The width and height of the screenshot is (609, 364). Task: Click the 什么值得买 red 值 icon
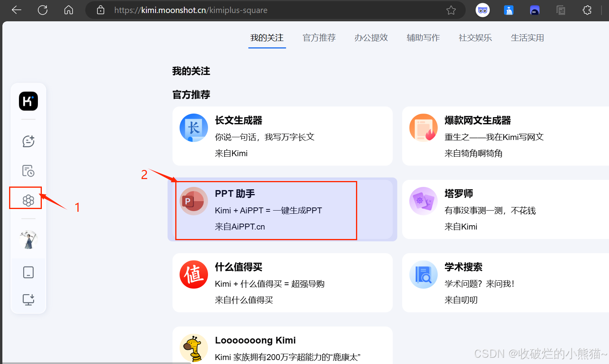tap(194, 274)
